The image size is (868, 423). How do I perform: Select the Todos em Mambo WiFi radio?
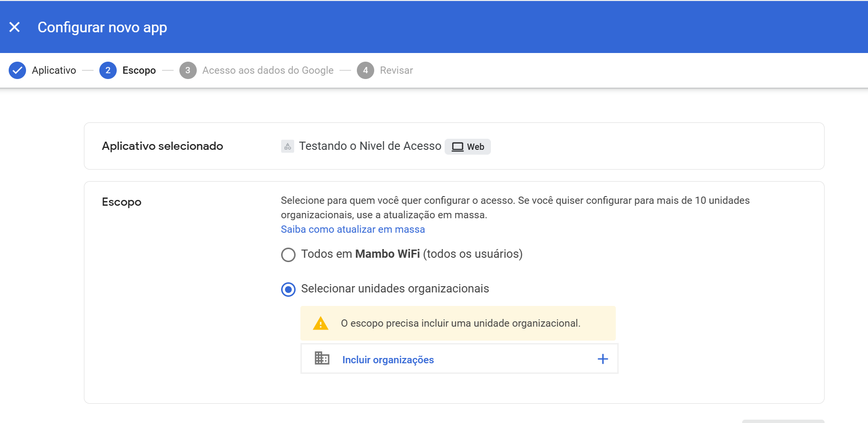pos(288,255)
